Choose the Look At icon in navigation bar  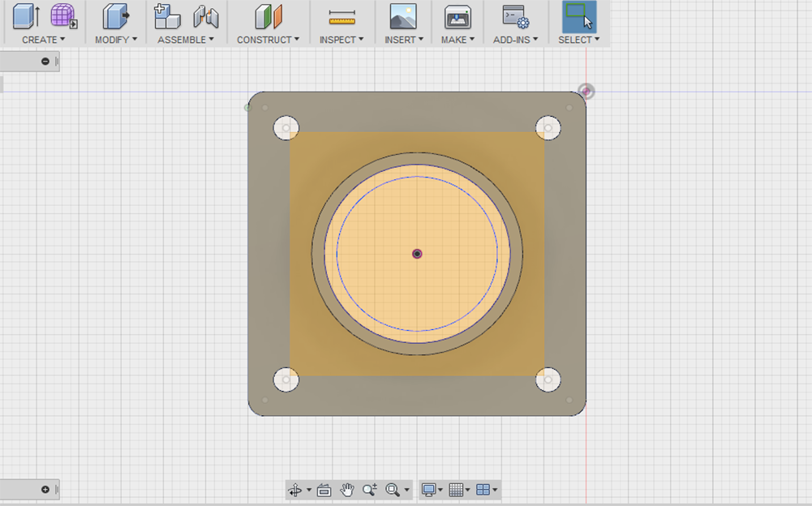click(324, 490)
